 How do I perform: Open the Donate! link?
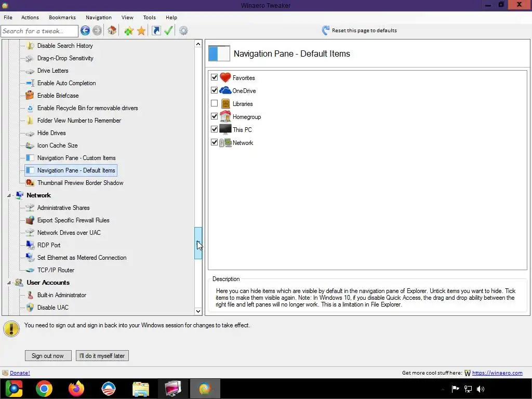(x=20, y=373)
